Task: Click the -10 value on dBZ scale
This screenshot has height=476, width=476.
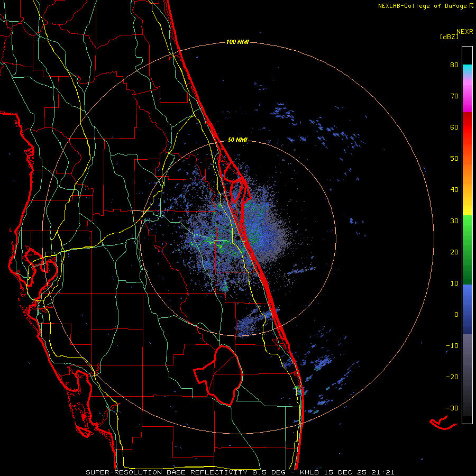Action: tap(452, 346)
